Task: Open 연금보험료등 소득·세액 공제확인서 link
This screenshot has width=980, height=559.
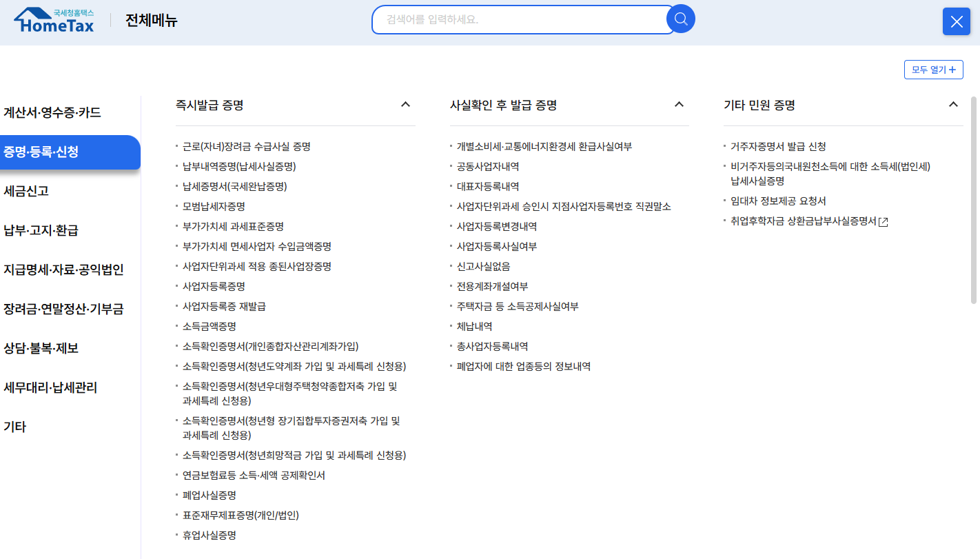Action: tap(254, 476)
